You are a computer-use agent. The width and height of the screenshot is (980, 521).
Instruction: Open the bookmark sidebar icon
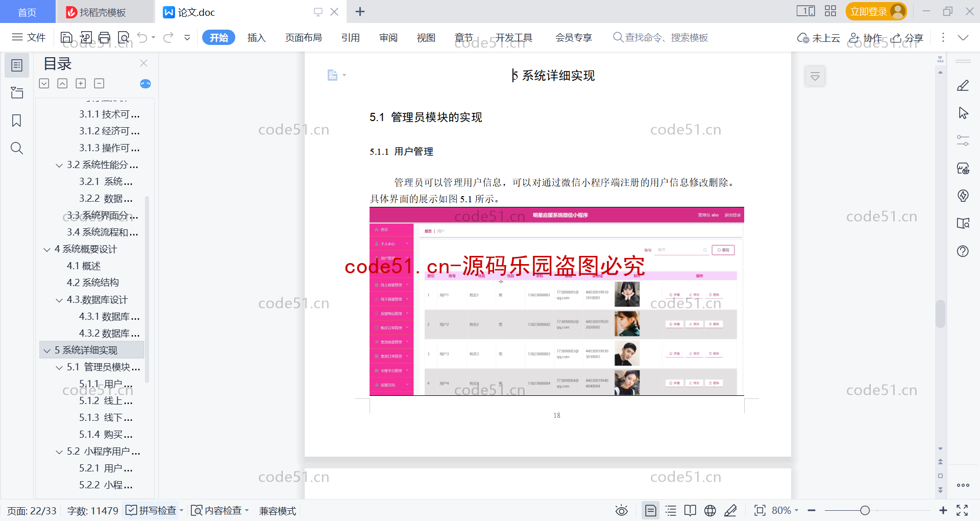(x=17, y=121)
